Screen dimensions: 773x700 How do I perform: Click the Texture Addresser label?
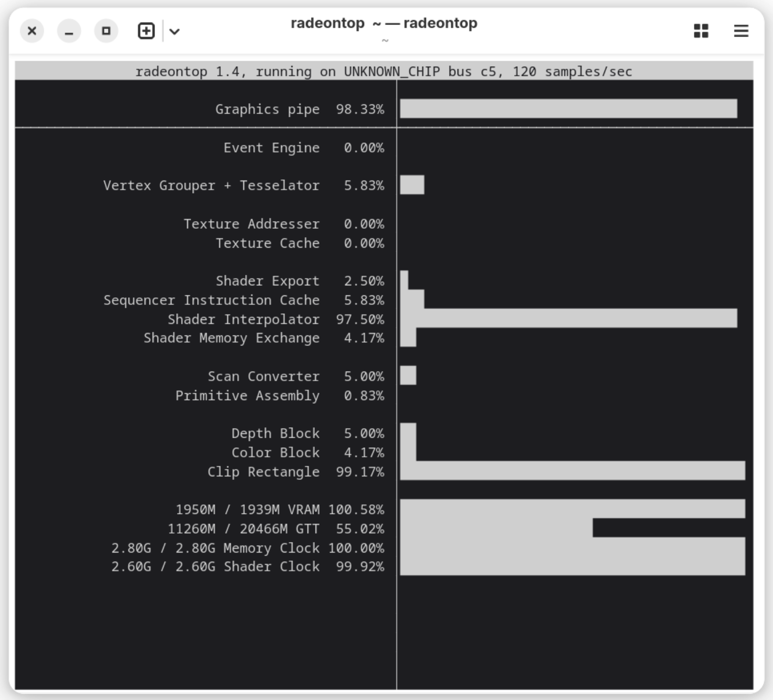[x=251, y=224]
